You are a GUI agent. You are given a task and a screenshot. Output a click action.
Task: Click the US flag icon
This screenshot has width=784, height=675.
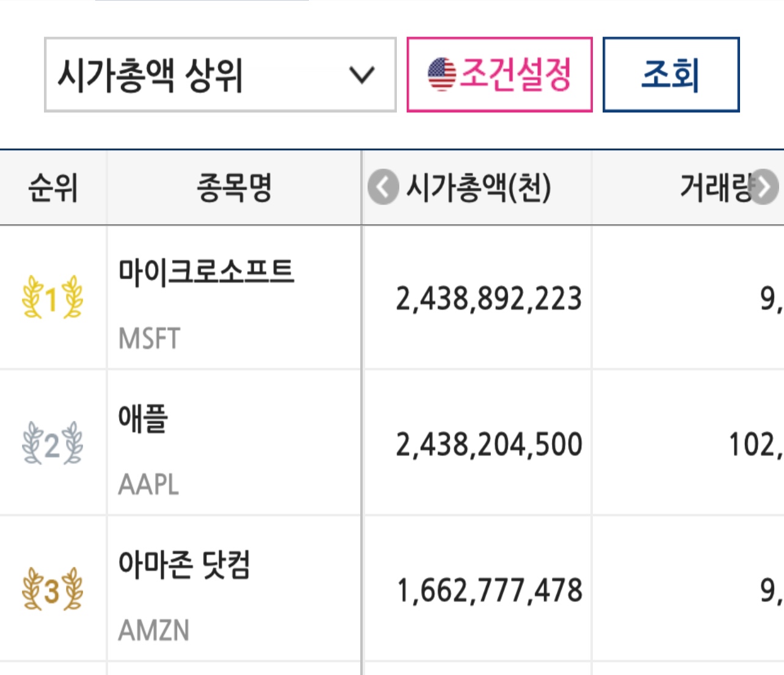441,75
